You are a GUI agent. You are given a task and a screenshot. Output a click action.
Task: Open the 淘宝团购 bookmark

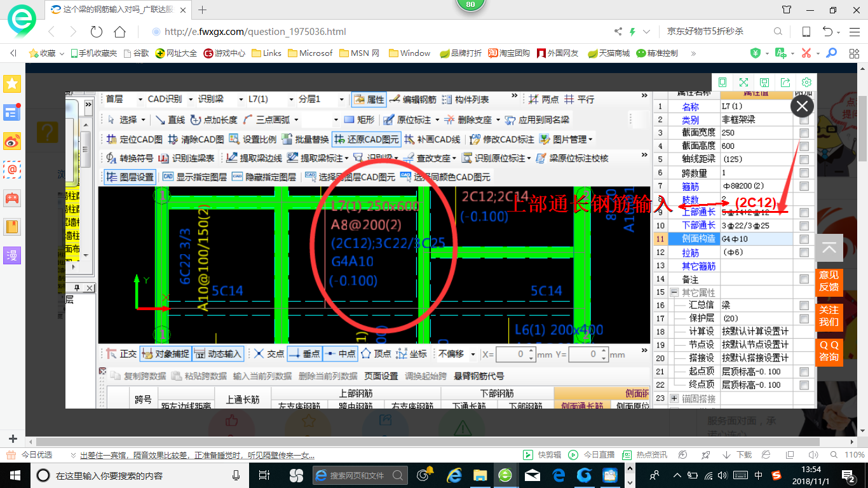509,53
